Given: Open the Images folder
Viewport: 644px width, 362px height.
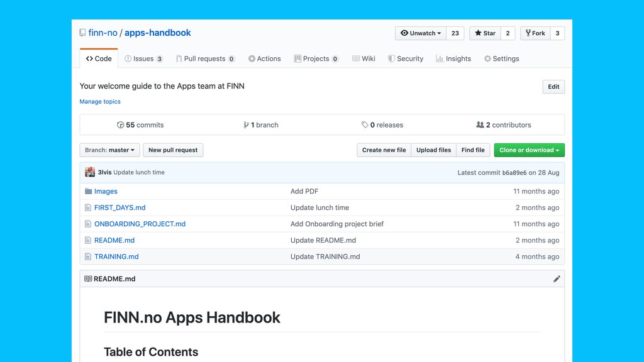Looking at the screenshot, I should tap(106, 191).
